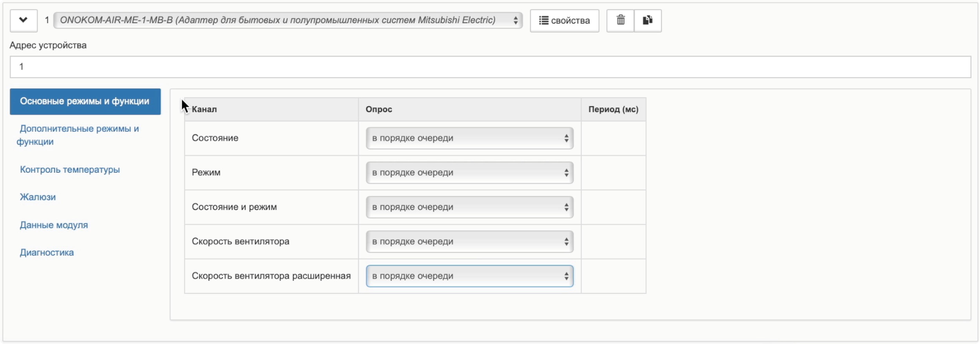Click the Адрес устройства input field
Image resolution: width=980 pixels, height=344 pixels.
pos(490,67)
